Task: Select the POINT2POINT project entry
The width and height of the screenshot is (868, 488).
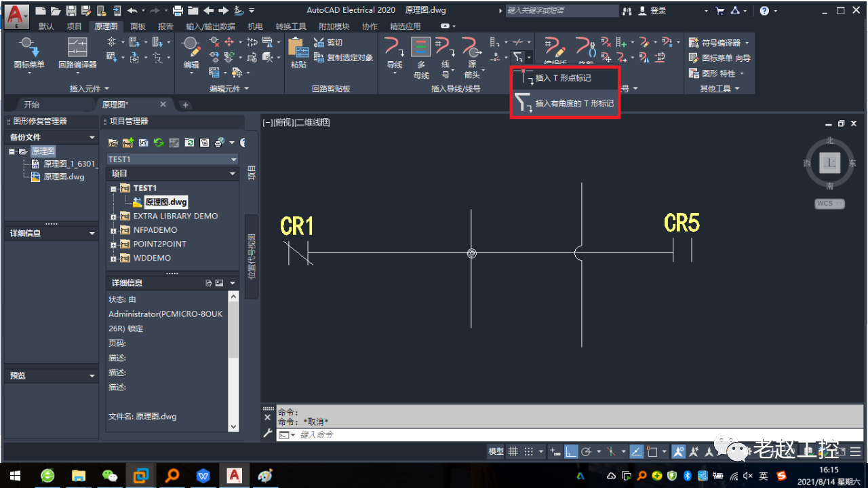Action: pos(159,244)
